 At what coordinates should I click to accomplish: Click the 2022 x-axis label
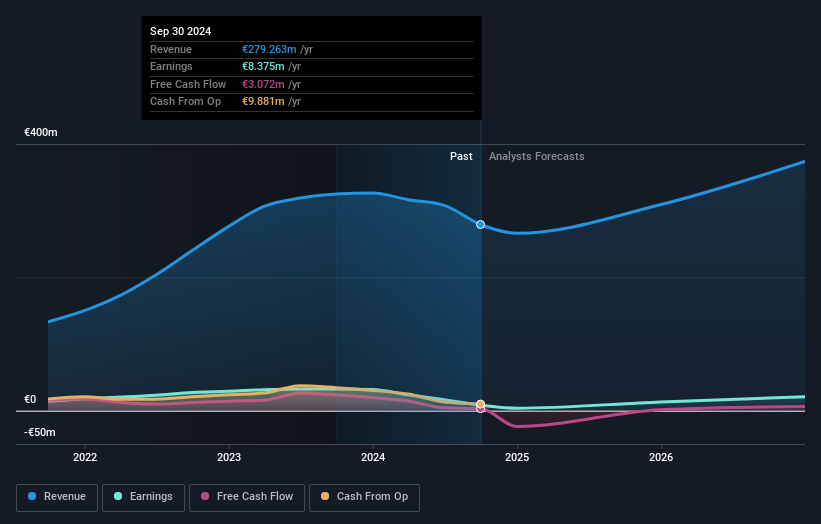85,457
